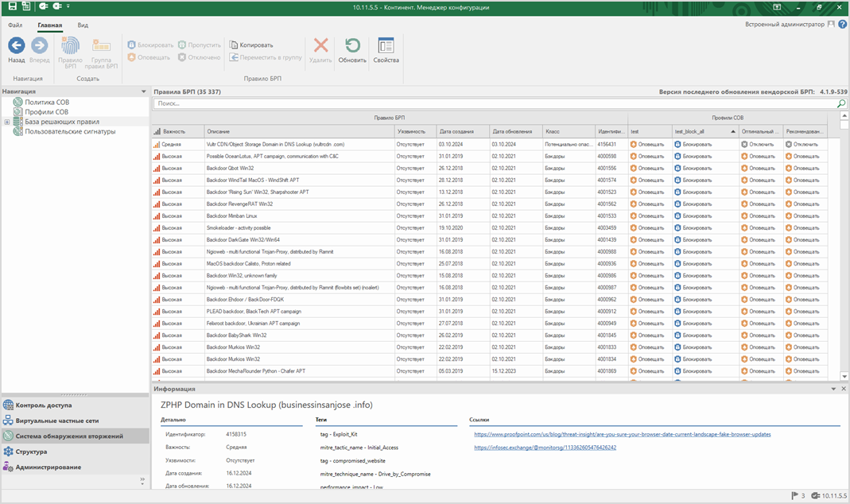Viewport: 850px width, 504px height.
Task: Open the Файл menu
Action: [15, 25]
